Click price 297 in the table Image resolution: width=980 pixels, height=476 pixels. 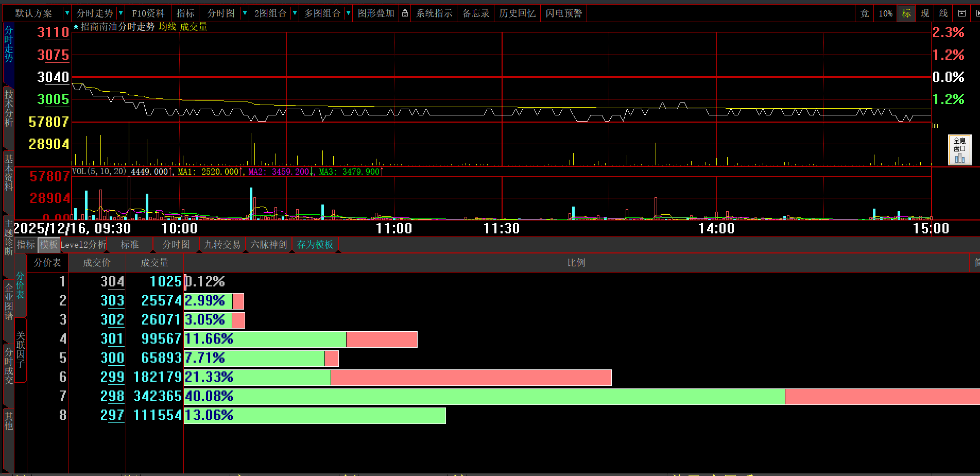pos(112,415)
